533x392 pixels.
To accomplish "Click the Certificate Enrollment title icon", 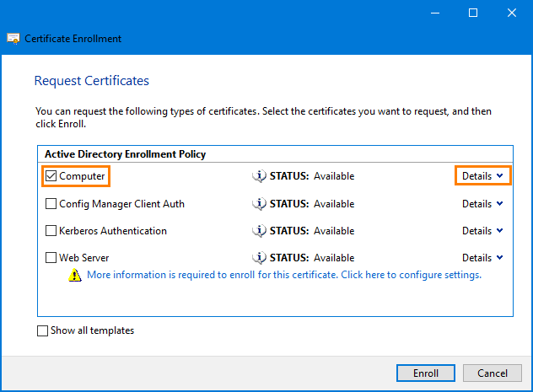I will (x=13, y=39).
